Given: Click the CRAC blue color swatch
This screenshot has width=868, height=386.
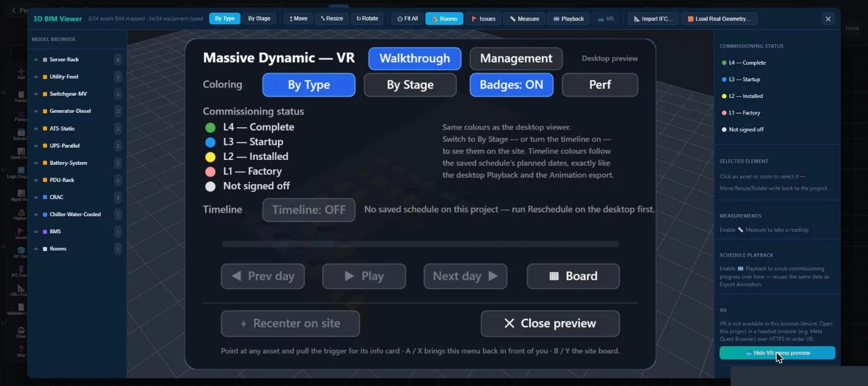Looking at the screenshot, I should point(45,197).
